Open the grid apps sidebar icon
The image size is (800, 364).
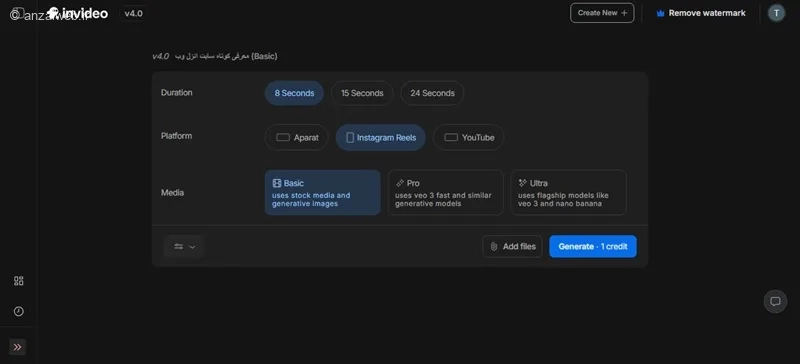coord(18,281)
